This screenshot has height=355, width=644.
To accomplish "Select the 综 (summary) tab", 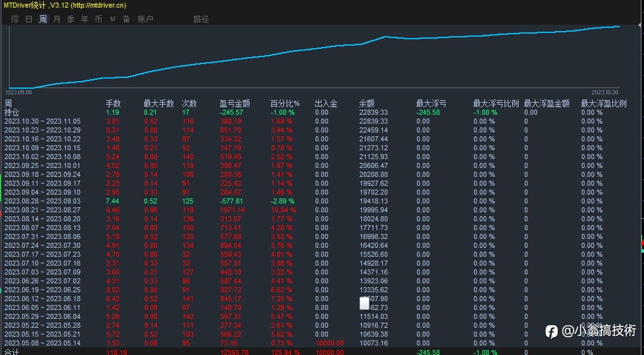I will click(x=15, y=19).
